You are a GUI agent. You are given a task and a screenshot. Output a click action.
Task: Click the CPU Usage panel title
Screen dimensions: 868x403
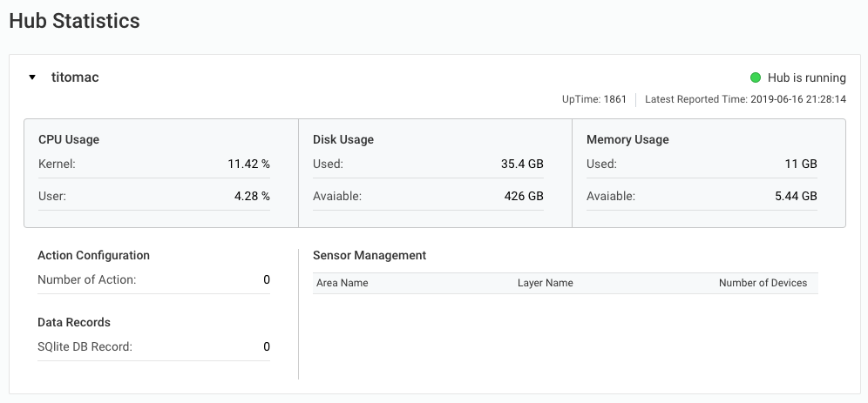point(69,139)
